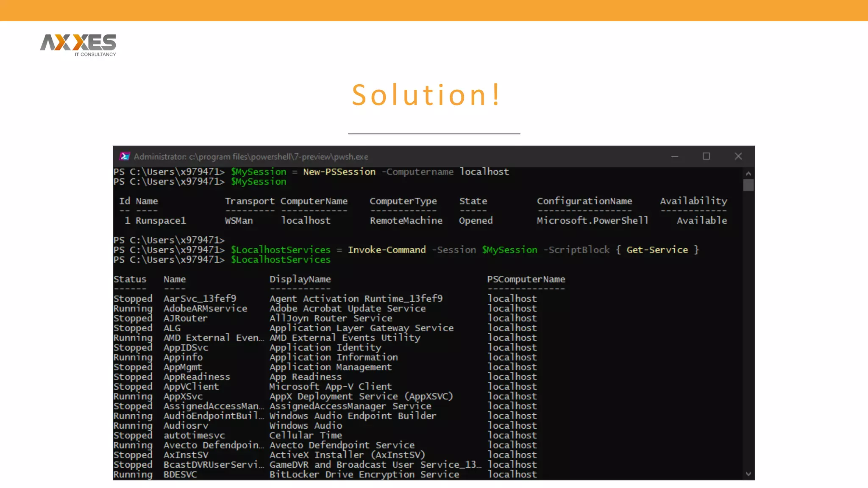The image size is (868, 488).
Task: Click the Solution! slide heading
Action: (426, 94)
